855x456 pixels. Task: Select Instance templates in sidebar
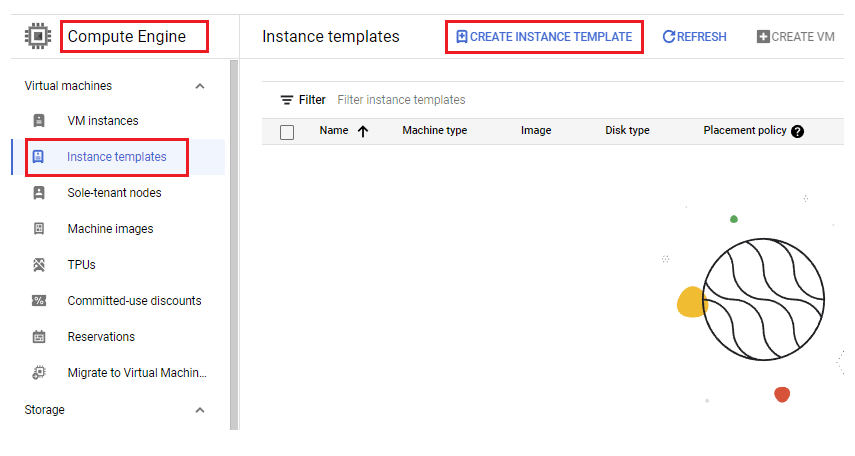tap(117, 157)
